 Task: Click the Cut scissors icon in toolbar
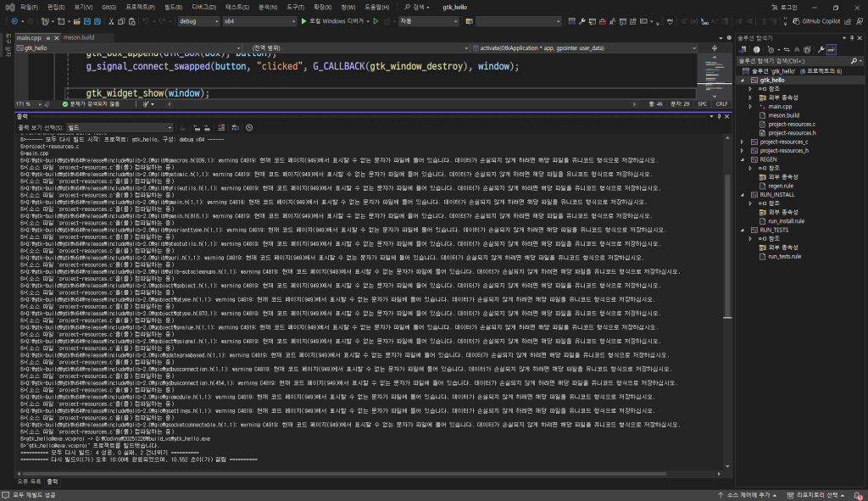(110, 20)
